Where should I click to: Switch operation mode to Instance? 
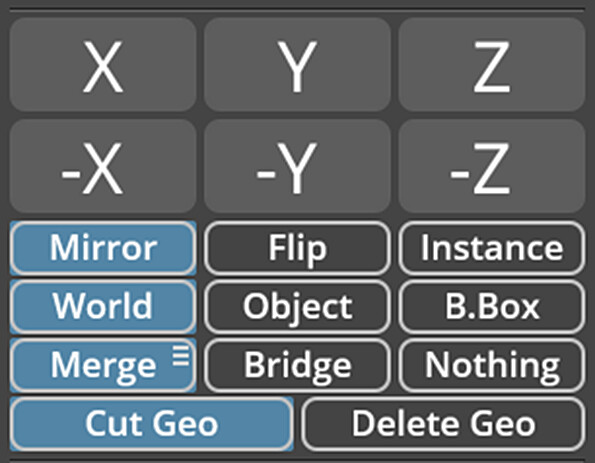point(491,248)
